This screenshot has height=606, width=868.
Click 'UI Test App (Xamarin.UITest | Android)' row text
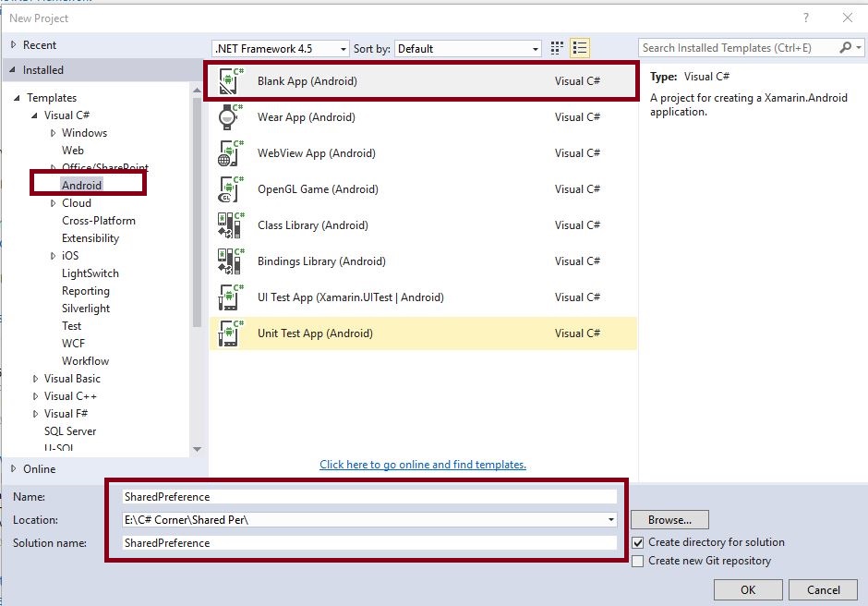click(350, 297)
